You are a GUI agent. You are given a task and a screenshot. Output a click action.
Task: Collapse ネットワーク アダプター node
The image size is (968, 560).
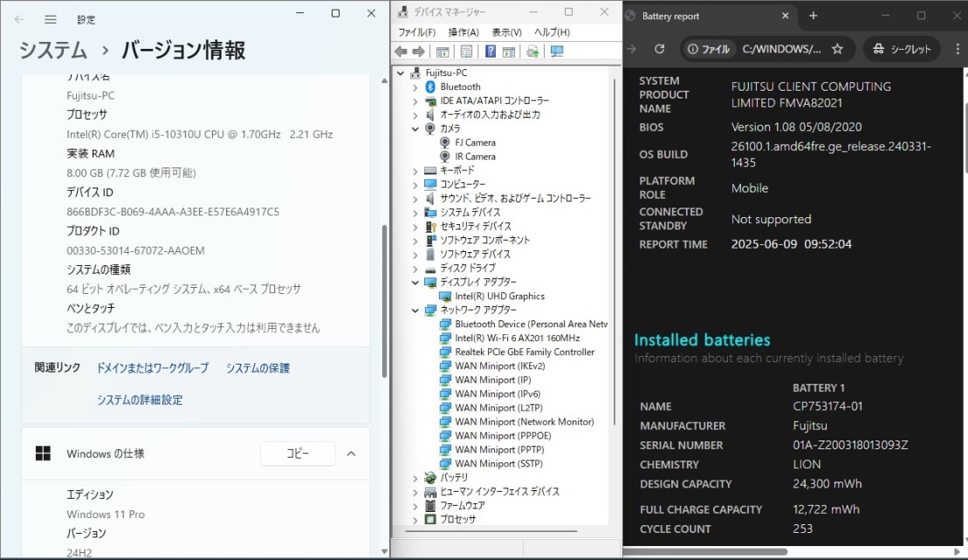[x=415, y=311]
